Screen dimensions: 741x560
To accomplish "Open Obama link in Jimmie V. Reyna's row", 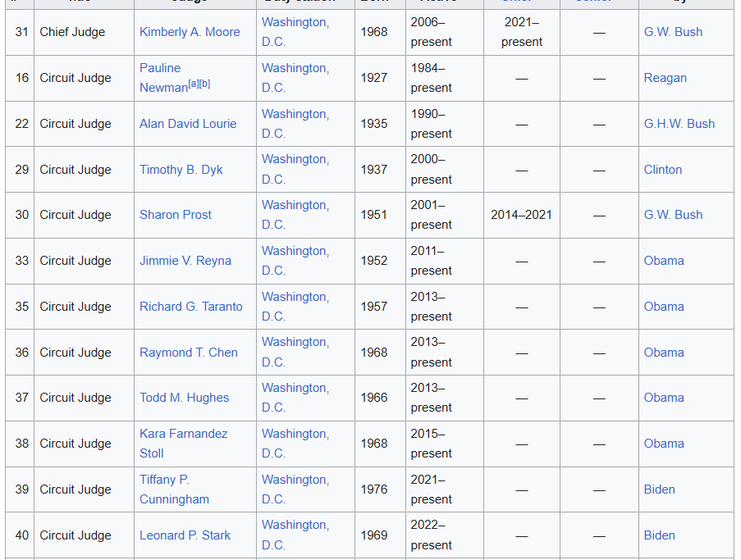I will point(664,261).
